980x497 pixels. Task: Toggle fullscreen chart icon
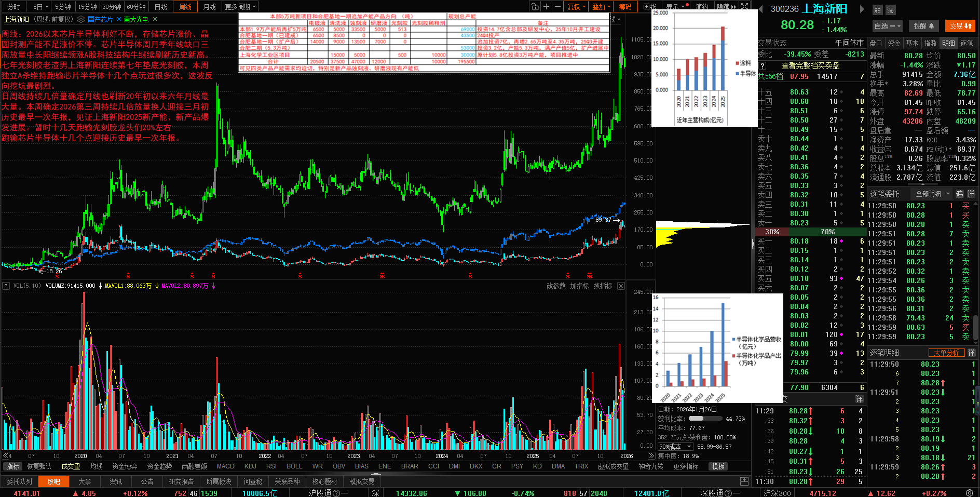pyautogui.click(x=745, y=7)
